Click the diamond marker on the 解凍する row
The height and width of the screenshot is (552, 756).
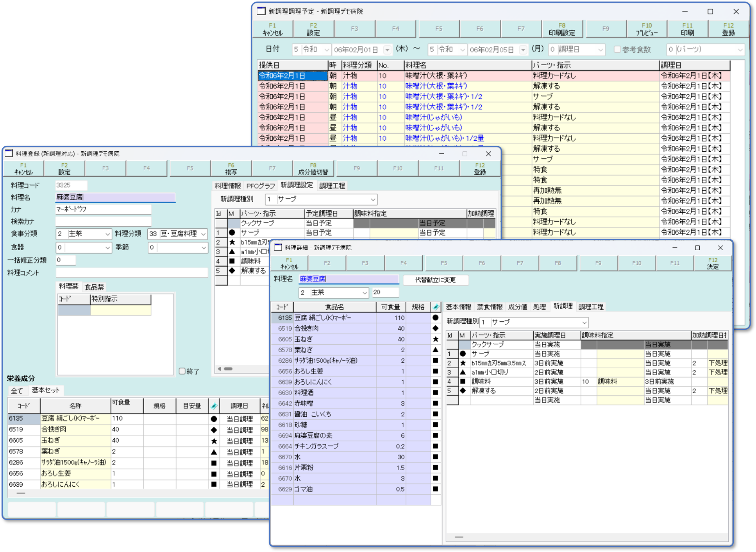click(462, 391)
